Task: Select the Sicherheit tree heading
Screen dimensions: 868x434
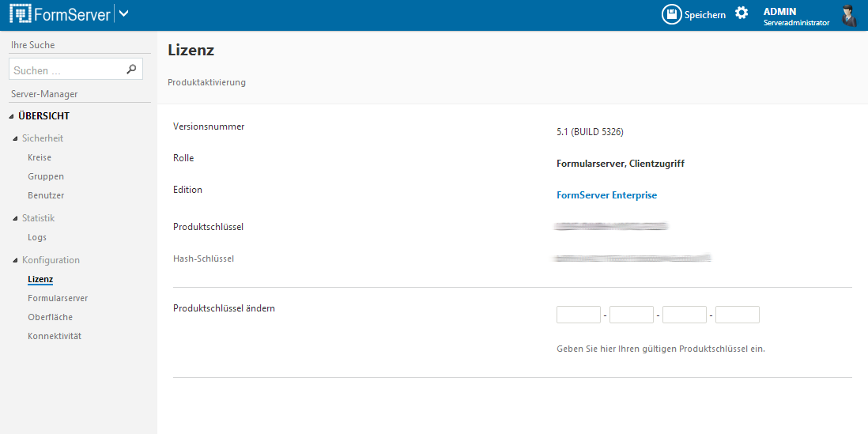Action: click(43, 138)
